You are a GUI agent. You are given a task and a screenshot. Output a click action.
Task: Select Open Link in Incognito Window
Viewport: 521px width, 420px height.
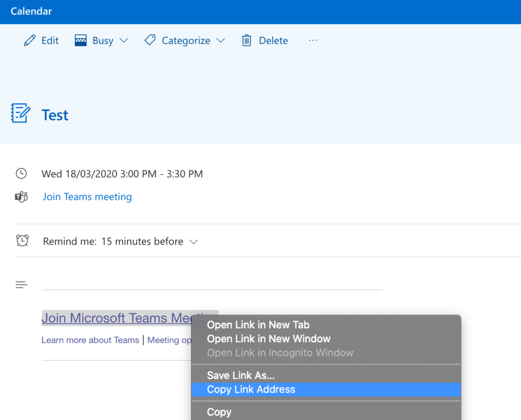click(326, 352)
